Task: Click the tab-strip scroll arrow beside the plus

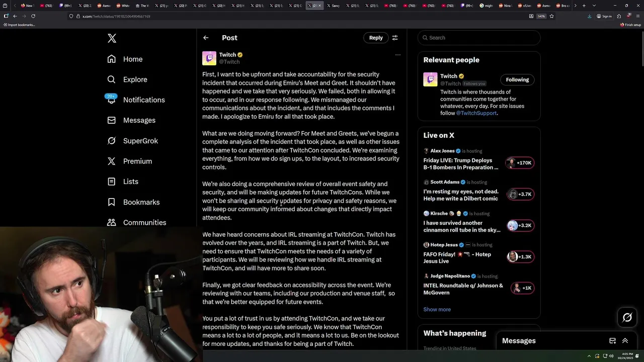Action: (x=575, y=6)
